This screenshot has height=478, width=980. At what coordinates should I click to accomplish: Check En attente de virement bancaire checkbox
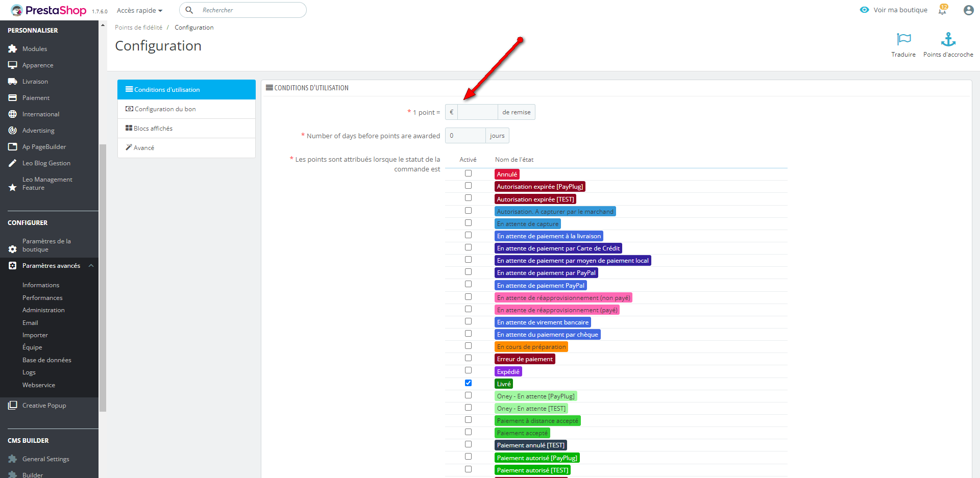pos(468,321)
